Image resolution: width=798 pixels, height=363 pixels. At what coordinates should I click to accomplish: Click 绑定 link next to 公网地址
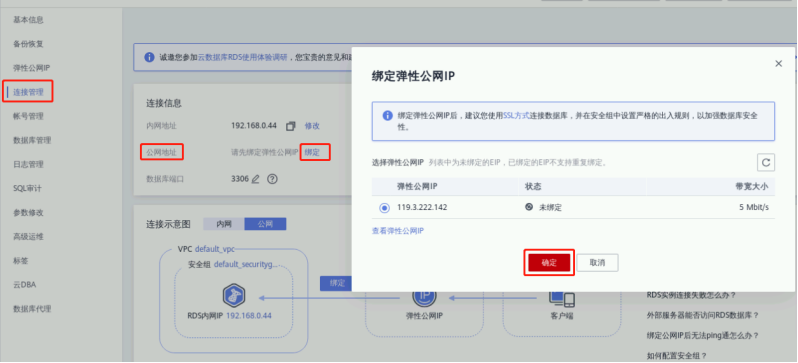pos(312,152)
